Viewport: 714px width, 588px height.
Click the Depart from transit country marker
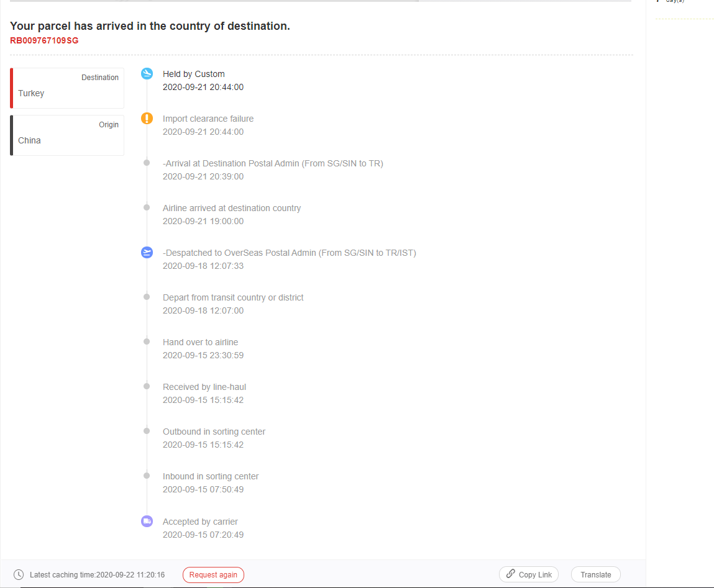(147, 297)
